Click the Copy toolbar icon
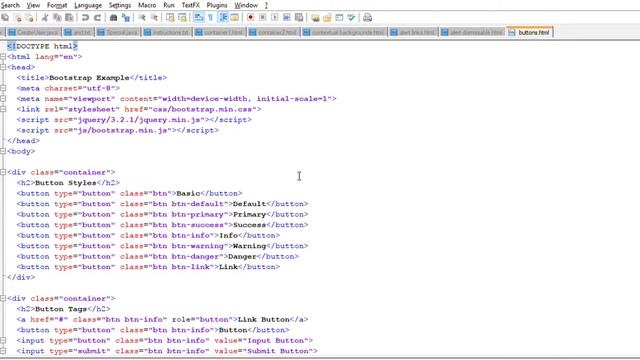This screenshot has height=360, width=640. coord(57,18)
